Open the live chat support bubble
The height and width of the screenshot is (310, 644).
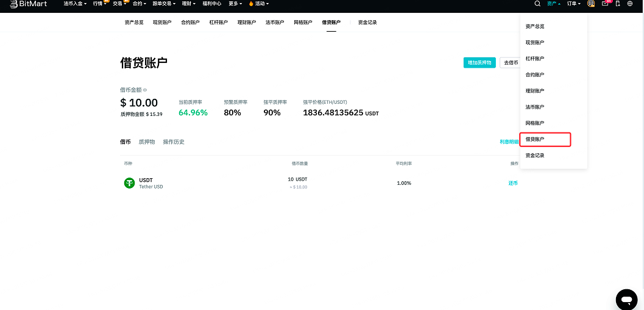(626, 299)
